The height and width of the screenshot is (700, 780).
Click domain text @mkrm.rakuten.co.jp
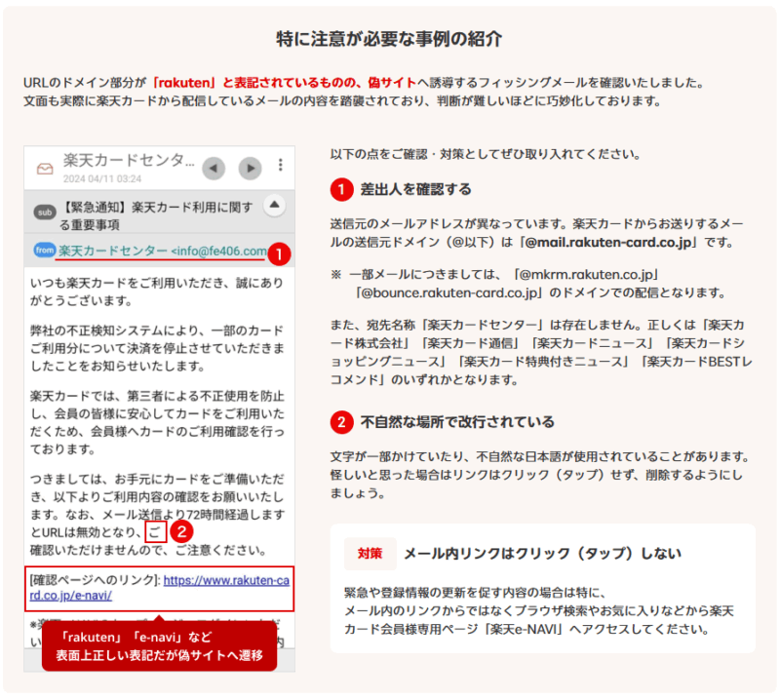point(586,275)
